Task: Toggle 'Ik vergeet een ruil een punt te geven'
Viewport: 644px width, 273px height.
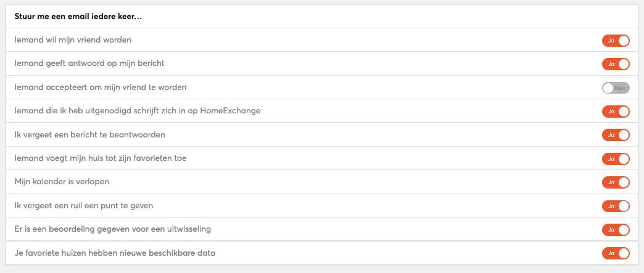Action: [616, 206]
